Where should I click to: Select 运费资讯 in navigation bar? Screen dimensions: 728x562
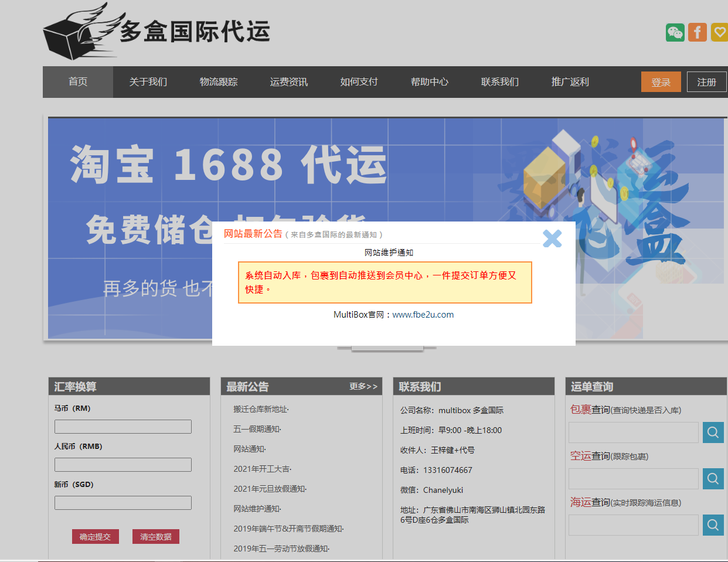(x=289, y=82)
